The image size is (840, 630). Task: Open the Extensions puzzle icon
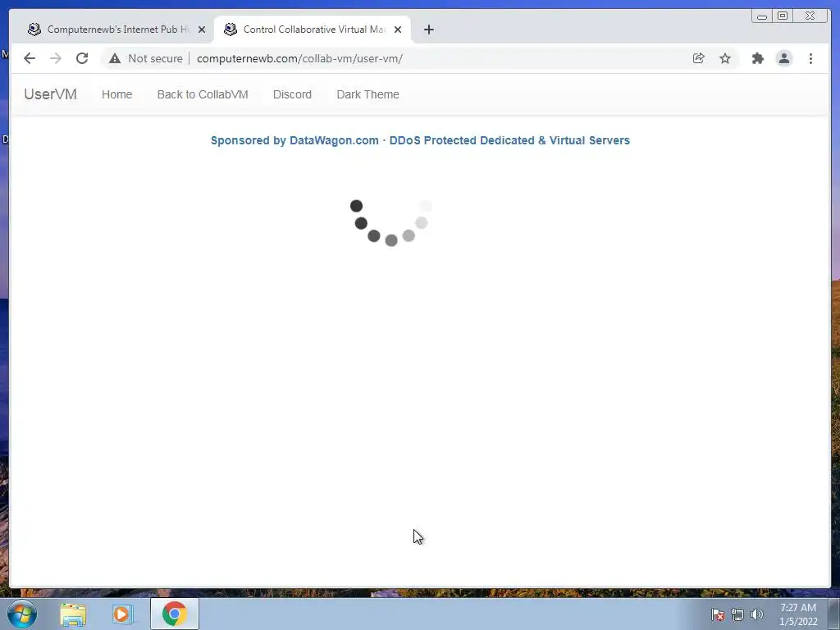point(757,58)
